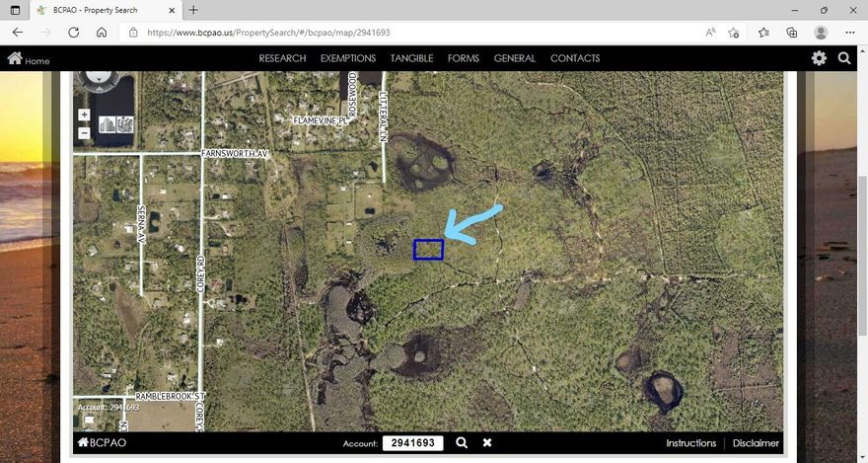Click the browser address bar URL
Screen dimensions: 868x463
[x=268, y=33]
